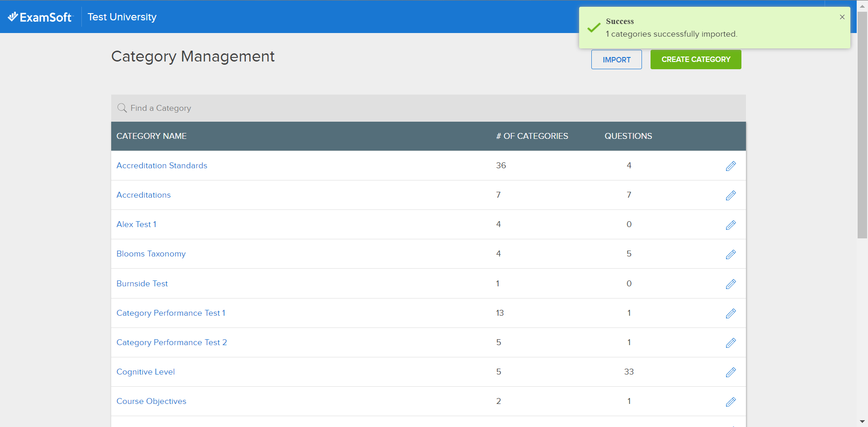Click the CATEGORY NAME column header
Screen dimensions: 868x427
coord(151,136)
